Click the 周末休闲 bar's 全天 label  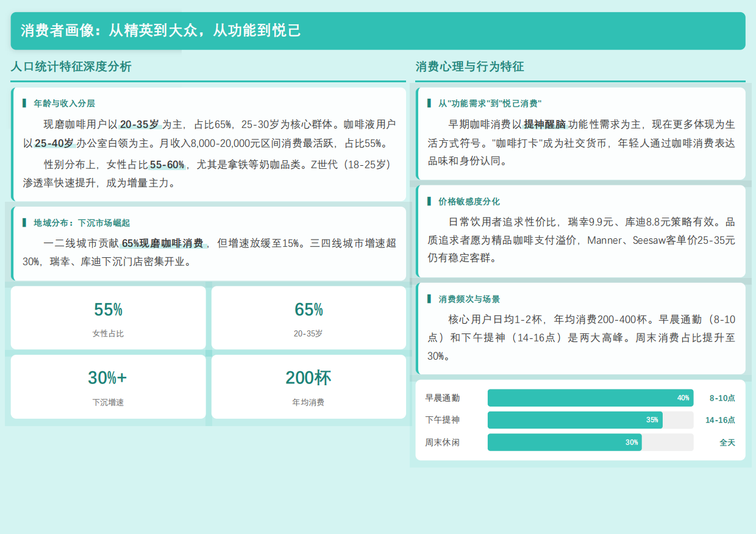coord(726,443)
